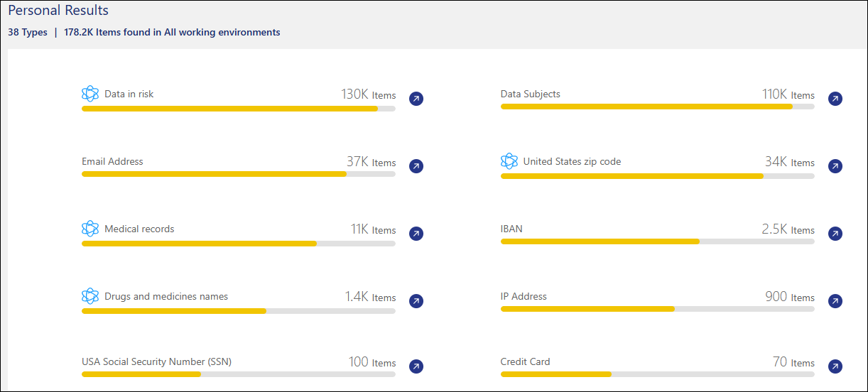Click atom icon beside Drugs and medicines names
868x392 pixels.
(90, 296)
